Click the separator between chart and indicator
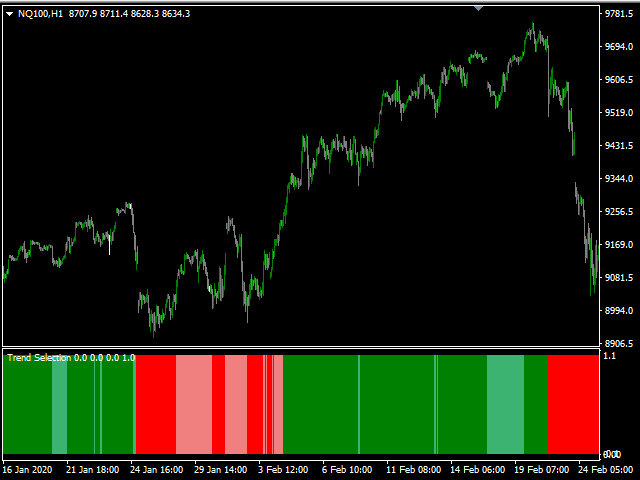 [300, 347]
